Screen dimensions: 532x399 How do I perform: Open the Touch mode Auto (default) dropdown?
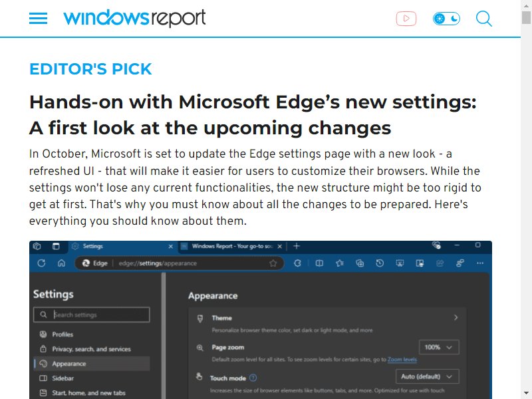[428, 376]
